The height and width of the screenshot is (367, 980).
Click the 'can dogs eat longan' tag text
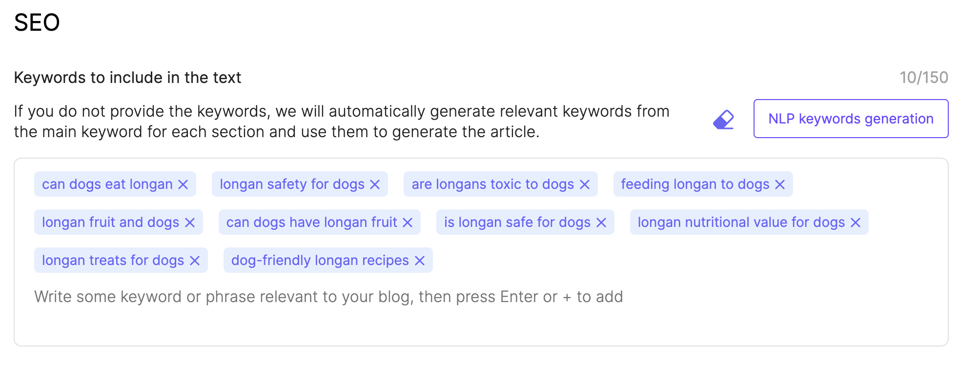107,184
